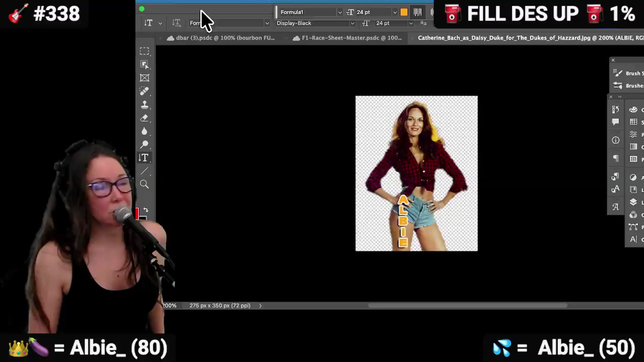
Task: Open the Gradients panel icon
Action: click(x=633, y=147)
